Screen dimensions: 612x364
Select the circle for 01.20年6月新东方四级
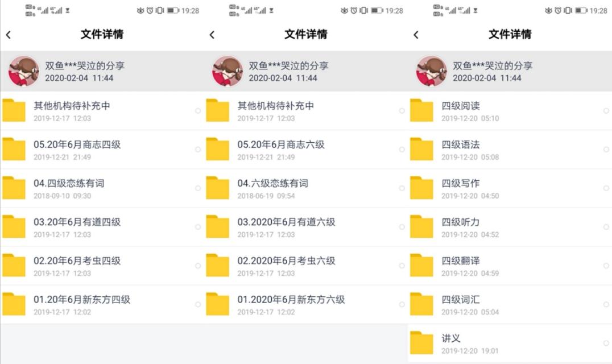(x=198, y=304)
